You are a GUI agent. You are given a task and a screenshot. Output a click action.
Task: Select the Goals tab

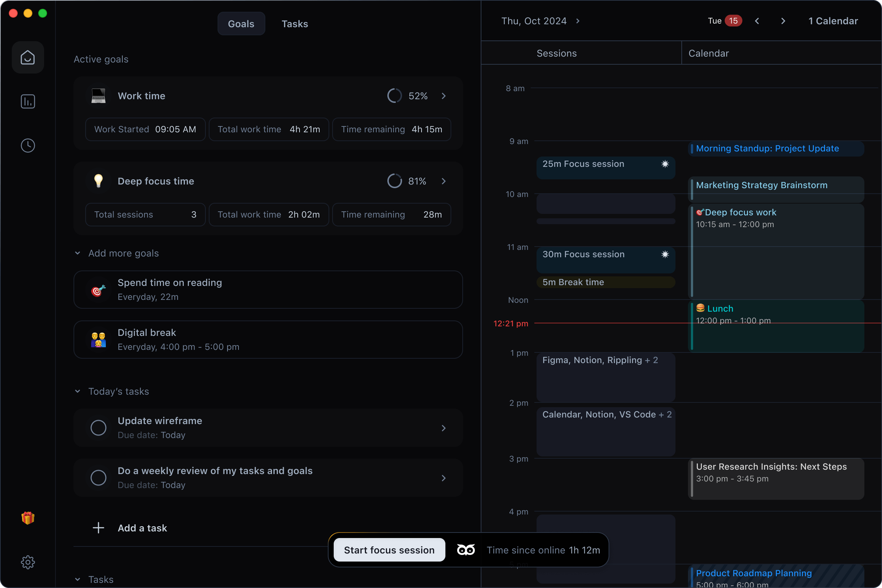(x=241, y=24)
